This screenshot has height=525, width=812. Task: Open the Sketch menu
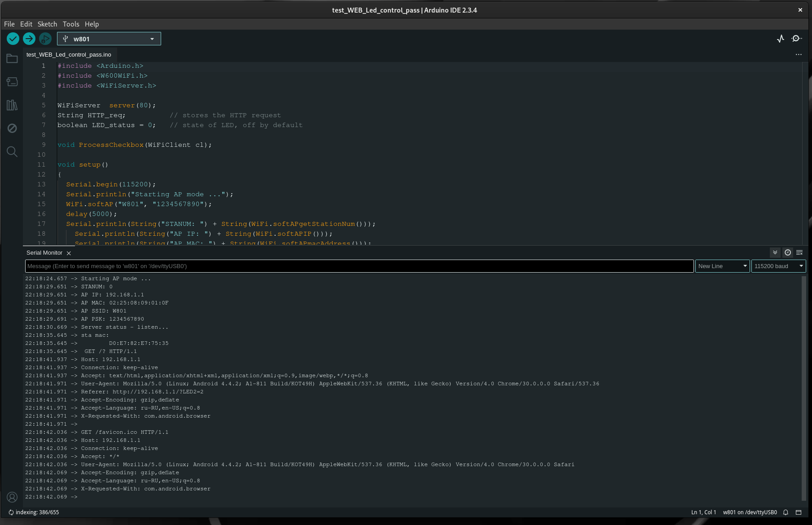point(47,24)
